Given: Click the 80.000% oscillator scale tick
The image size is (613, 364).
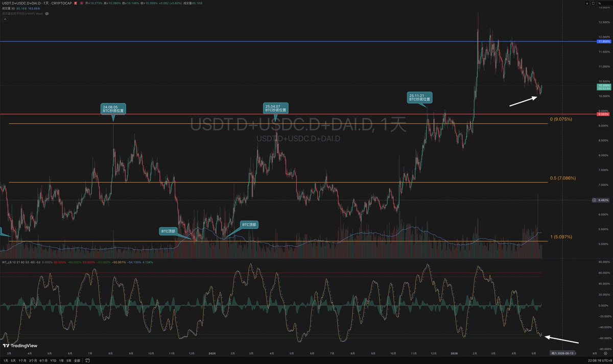Looking at the screenshot, I should pyautogui.click(x=604, y=262).
